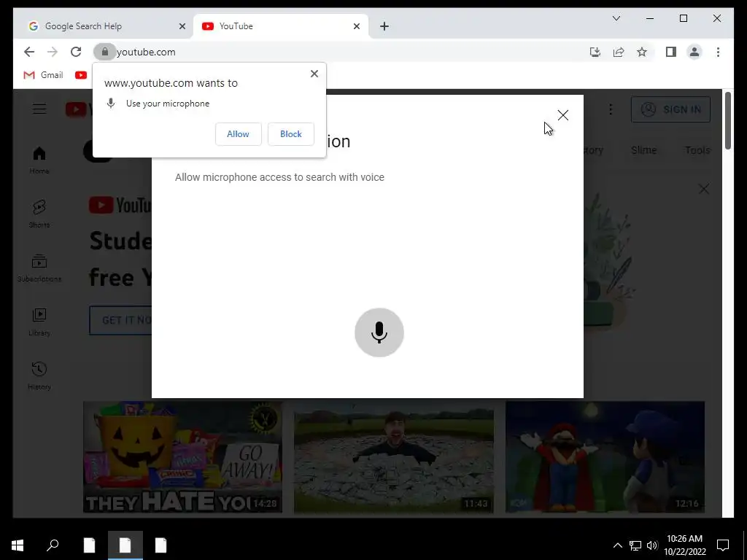Open Windows notification center
Image resolution: width=747 pixels, height=560 pixels.
coord(723,545)
